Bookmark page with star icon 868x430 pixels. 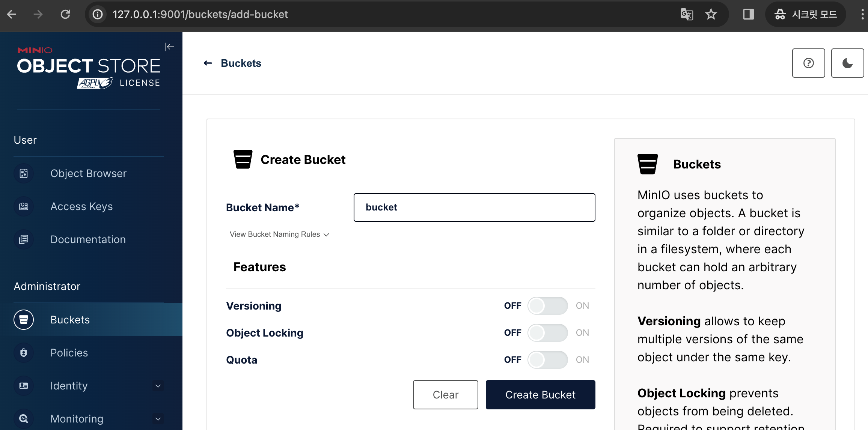pos(711,14)
